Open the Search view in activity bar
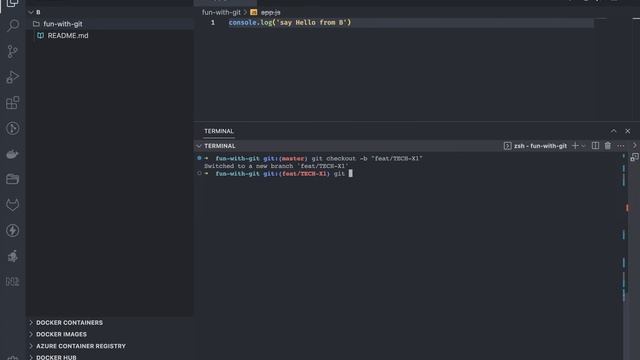640x360 pixels. click(13, 26)
